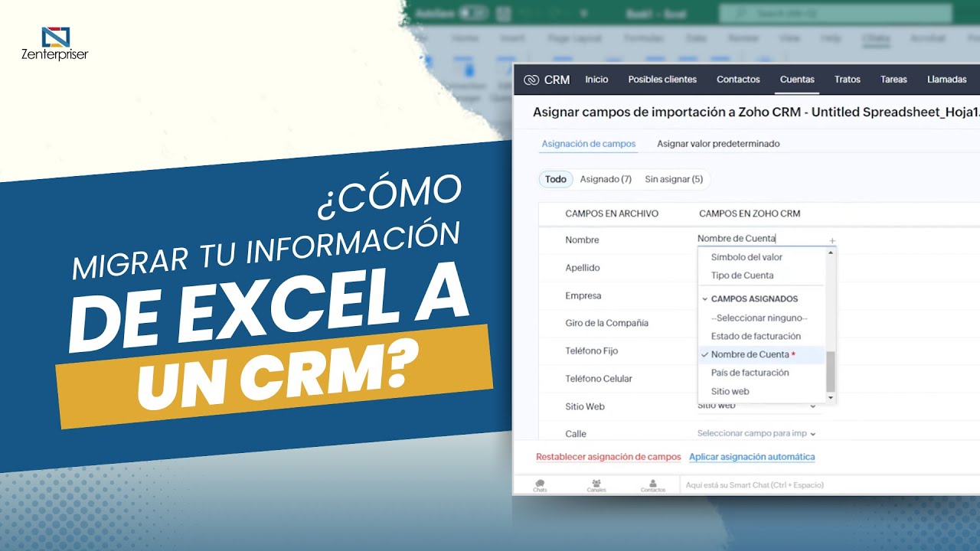Filter by Sin asignar (5)

pyautogui.click(x=674, y=179)
